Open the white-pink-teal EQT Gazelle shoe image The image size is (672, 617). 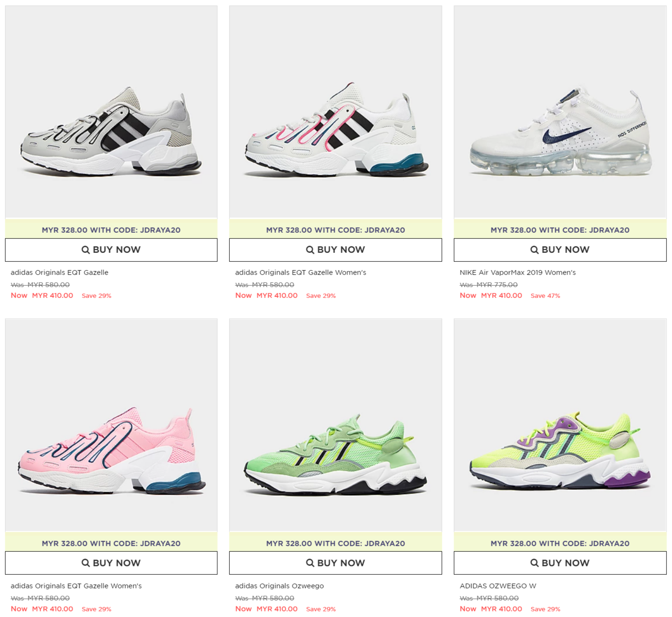335,112
